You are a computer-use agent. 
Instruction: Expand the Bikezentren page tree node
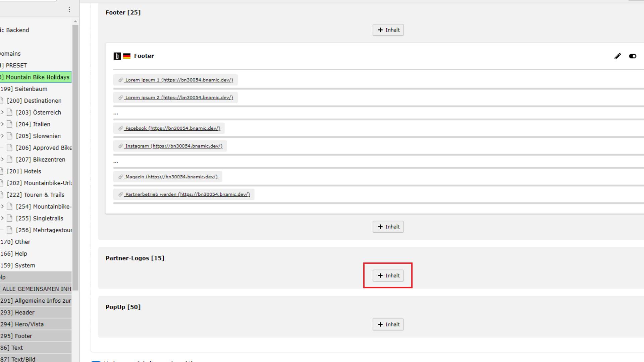click(2, 159)
